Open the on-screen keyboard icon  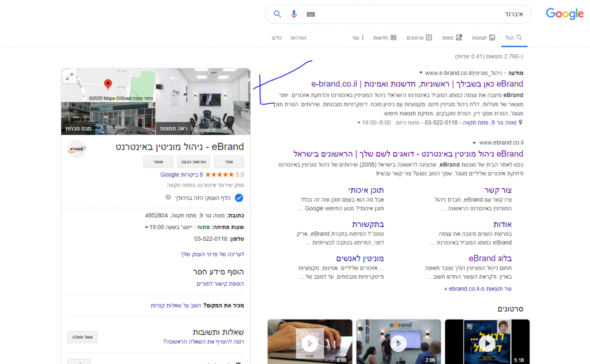[x=311, y=14]
